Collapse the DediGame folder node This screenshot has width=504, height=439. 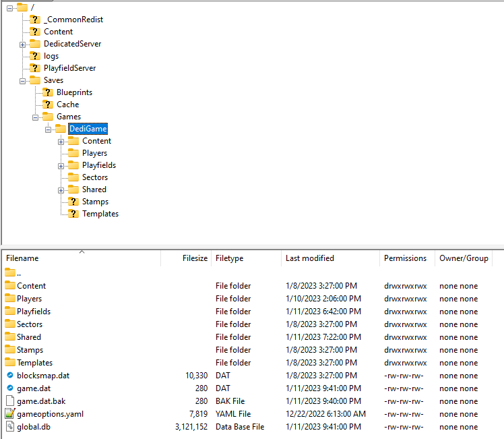pos(49,129)
